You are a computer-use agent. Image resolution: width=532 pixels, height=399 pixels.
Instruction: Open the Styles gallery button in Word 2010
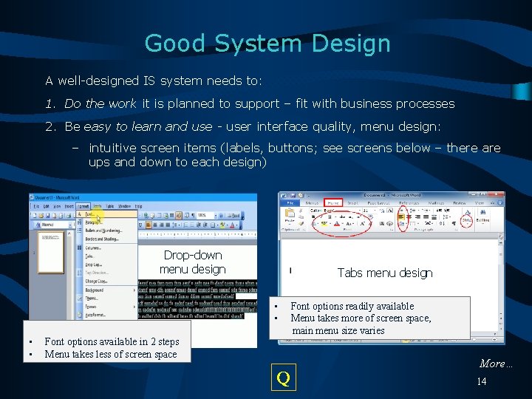[467, 218]
